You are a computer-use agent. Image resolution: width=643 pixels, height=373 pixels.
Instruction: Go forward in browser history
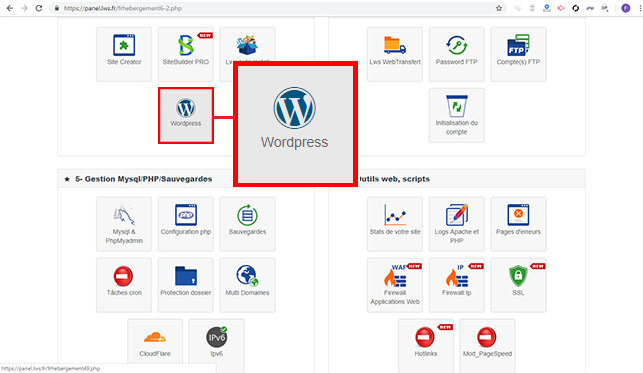pyautogui.click(x=24, y=8)
